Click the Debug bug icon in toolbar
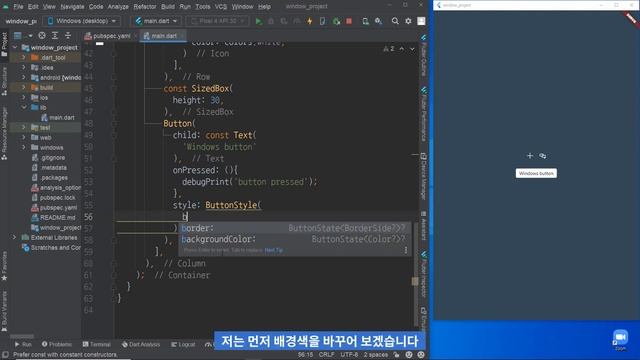This screenshot has width=640, height=360. (271, 21)
